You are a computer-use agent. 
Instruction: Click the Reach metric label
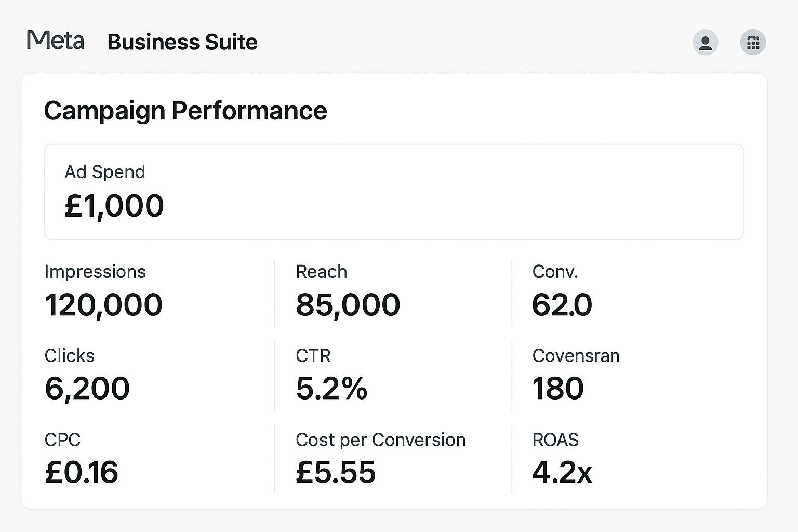(x=321, y=272)
